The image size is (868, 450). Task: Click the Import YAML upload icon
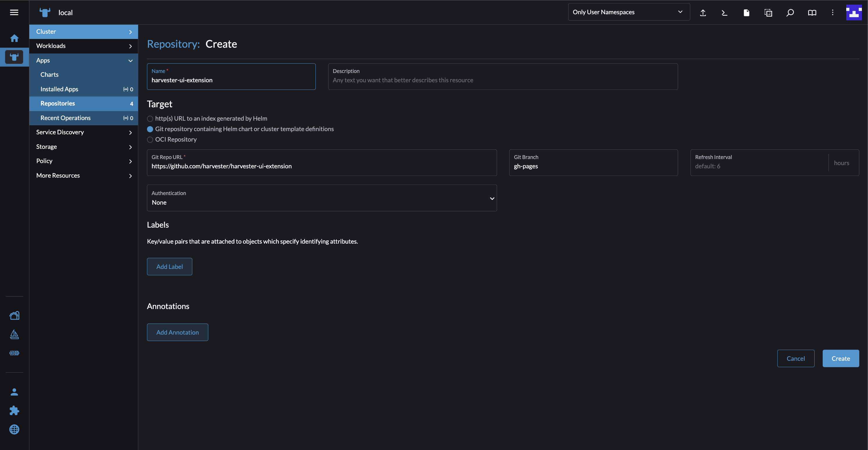tap(703, 12)
